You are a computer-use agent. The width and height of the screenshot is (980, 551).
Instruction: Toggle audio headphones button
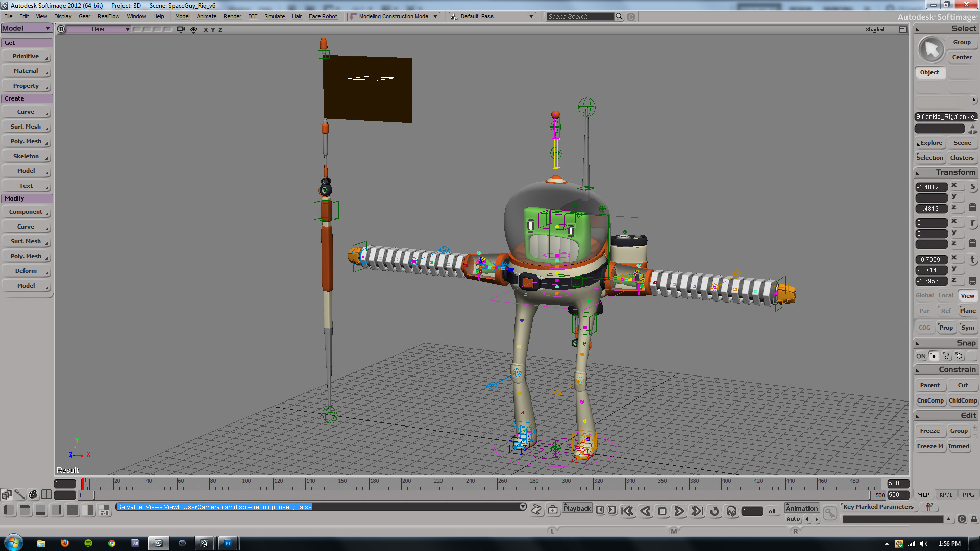[x=731, y=511]
